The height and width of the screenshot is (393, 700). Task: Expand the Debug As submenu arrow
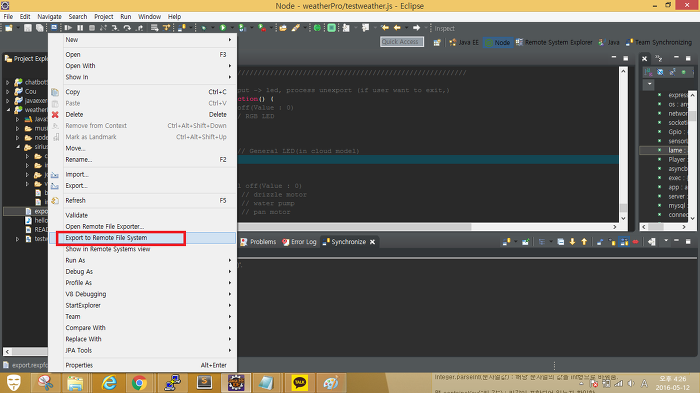point(230,272)
